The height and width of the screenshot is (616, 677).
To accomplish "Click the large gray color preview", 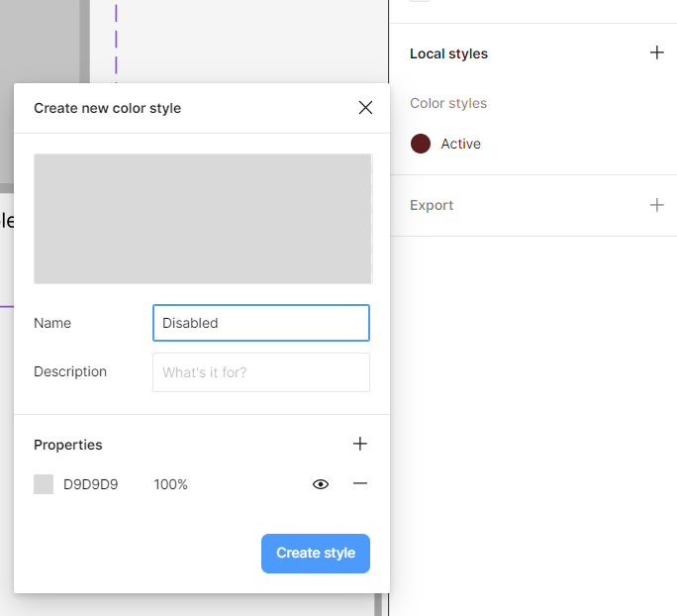I will [203, 219].
